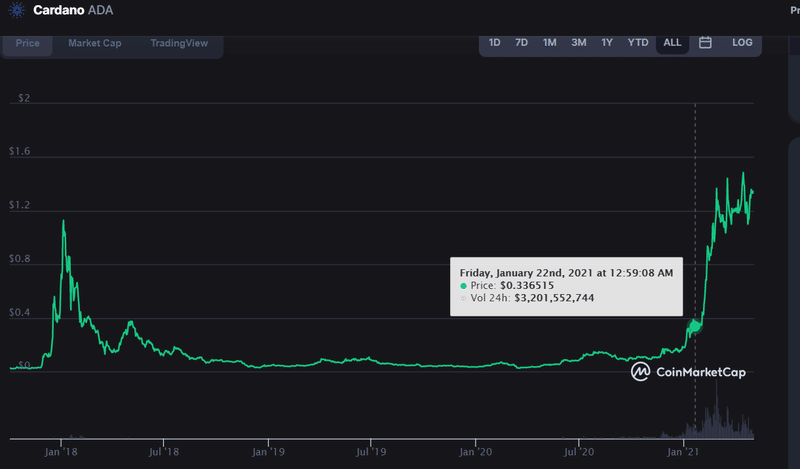Select the 3M time range
800x469 pixels.
(579, 42)
